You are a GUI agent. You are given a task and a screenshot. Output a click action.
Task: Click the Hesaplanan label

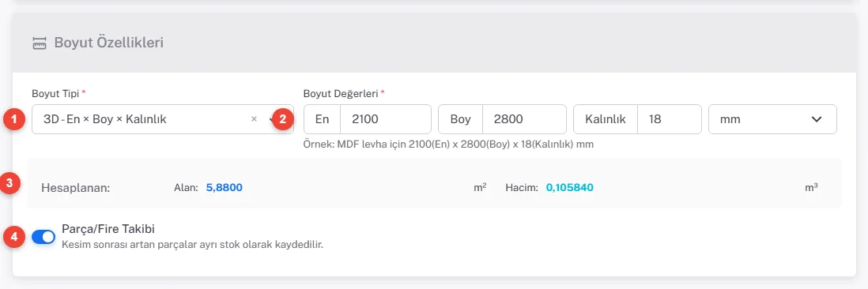pos(77,188)
